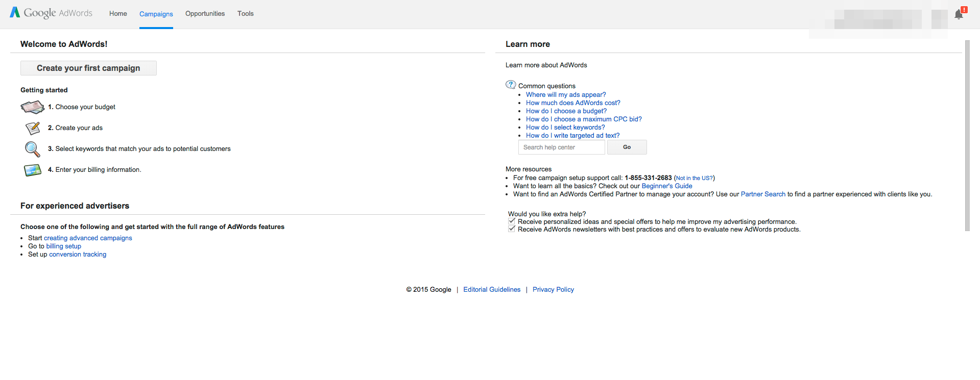Click the Google AdWords logo
Screen dimensions: 980x380
[51, 13]
